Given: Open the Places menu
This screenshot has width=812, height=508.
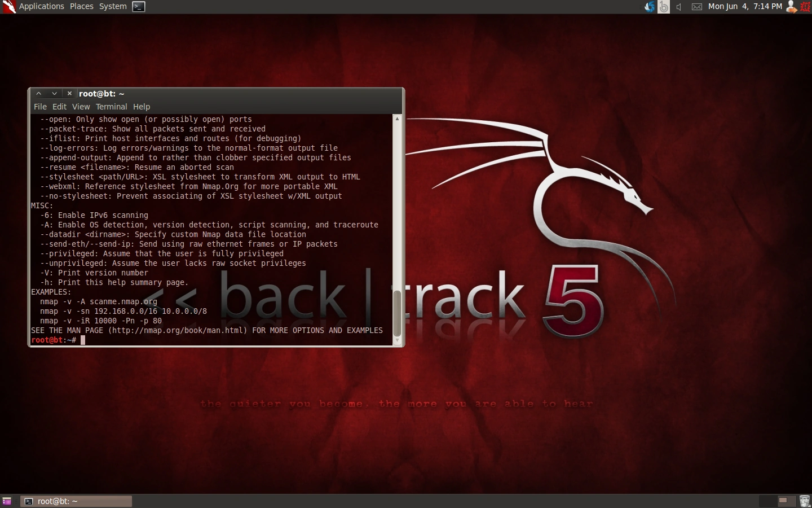Looking at the screenshot, I should click(82, 6).
